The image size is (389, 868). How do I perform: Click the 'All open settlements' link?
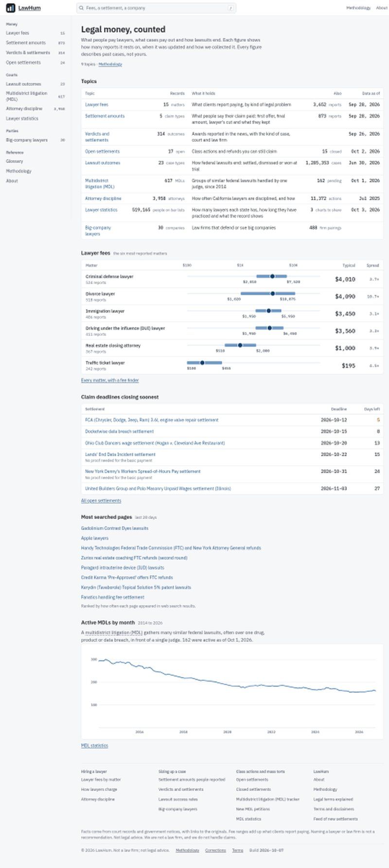[x=101, y=501]
